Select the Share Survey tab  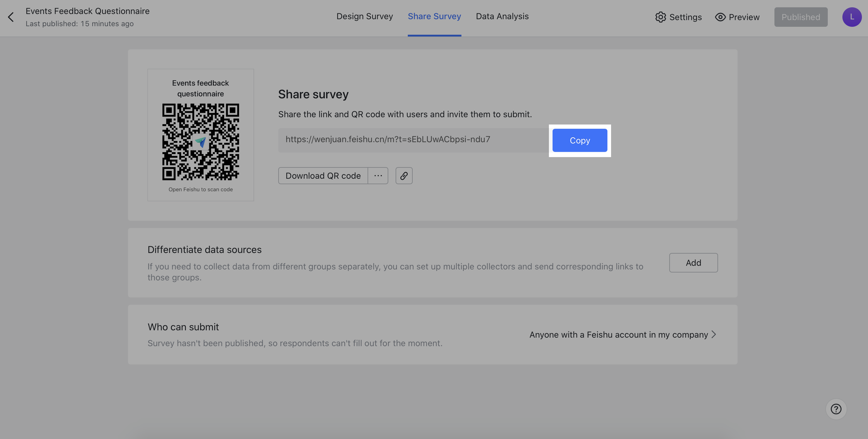point(434,16)
